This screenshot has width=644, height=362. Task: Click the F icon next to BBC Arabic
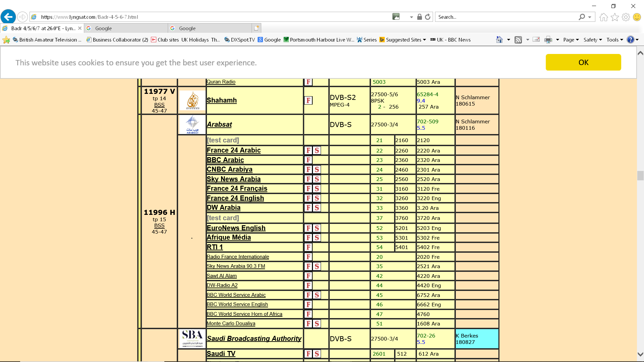(308, 160)
